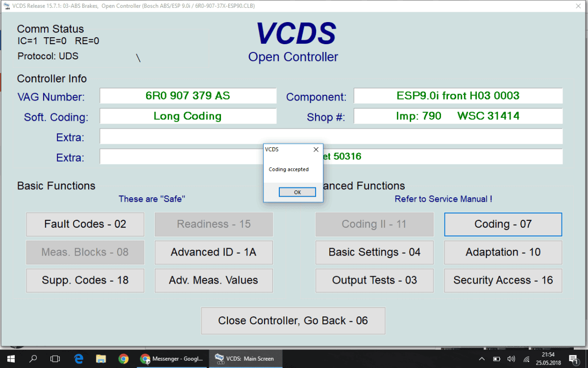Image resolution: width=588 pixels, height=368 pixels.
Task: Launch Microsoft Edge from the taskbar
Action: [78, 359]
